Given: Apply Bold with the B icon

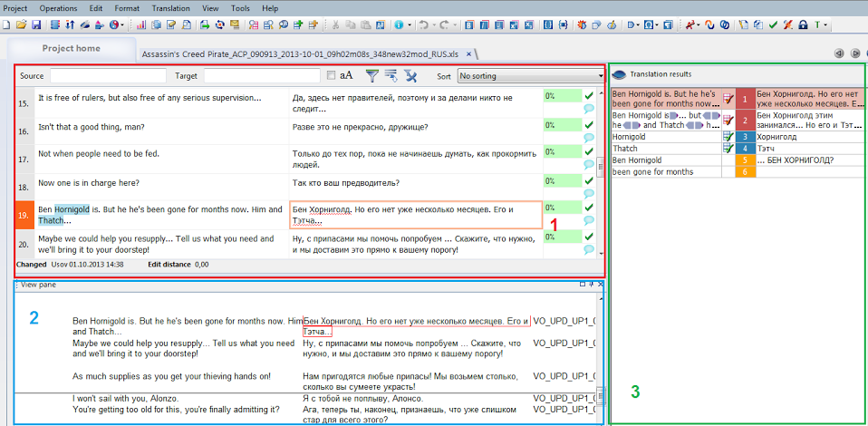Looking at the screenshot, I should 468,24.
